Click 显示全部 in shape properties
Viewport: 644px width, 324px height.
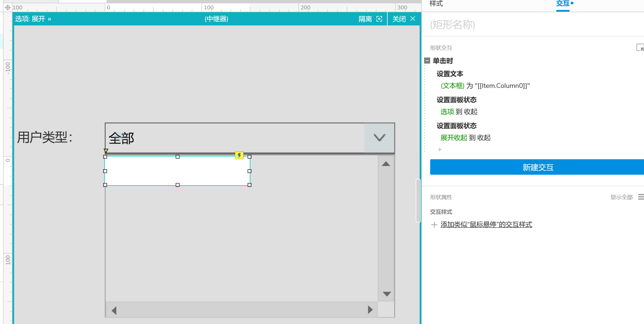tap(621, 197)
